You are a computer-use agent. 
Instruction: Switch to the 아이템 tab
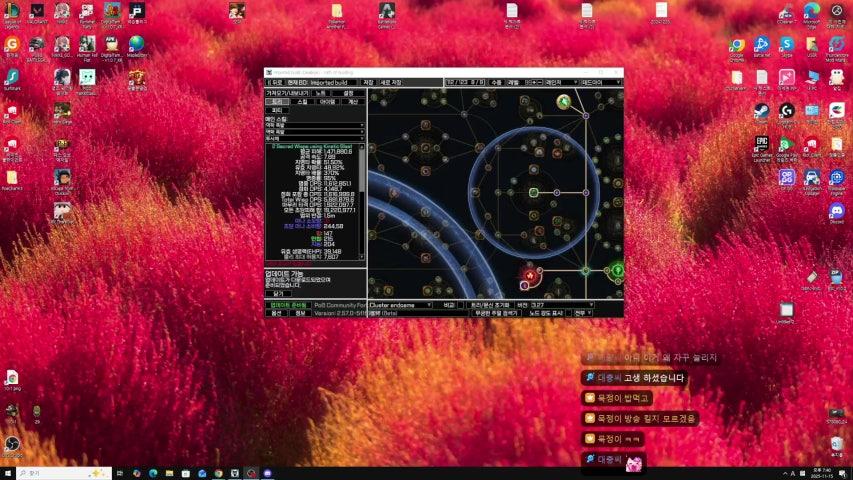(327, 102)
